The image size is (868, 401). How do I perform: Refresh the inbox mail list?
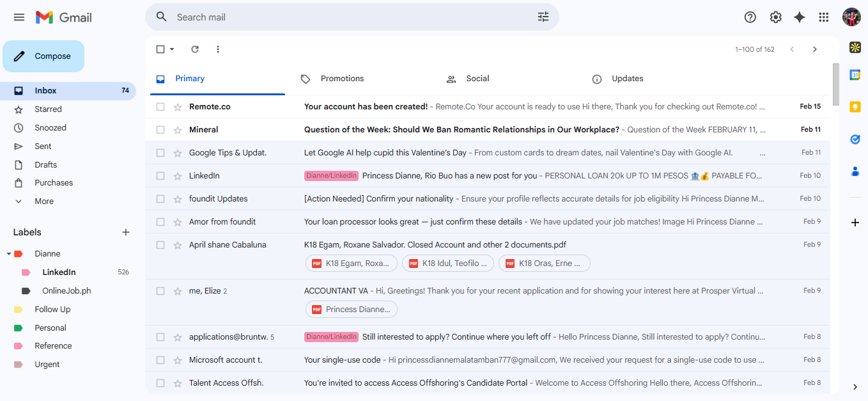195,49
